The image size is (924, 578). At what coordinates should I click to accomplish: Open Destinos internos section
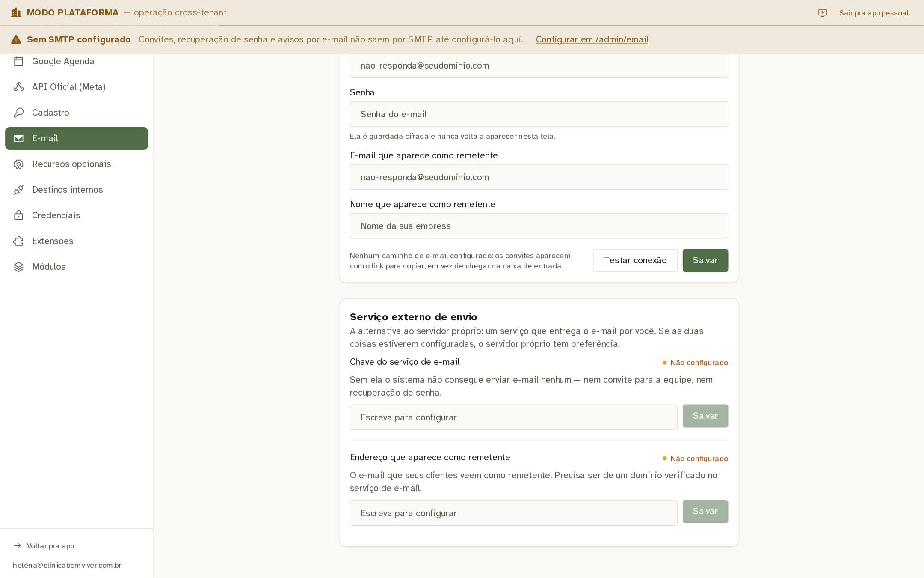77,190
